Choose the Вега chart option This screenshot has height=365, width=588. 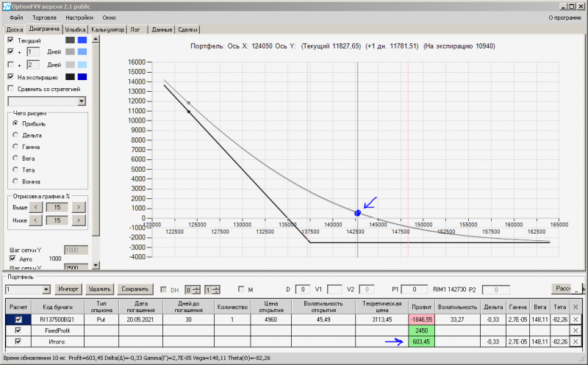pos(15,158)
